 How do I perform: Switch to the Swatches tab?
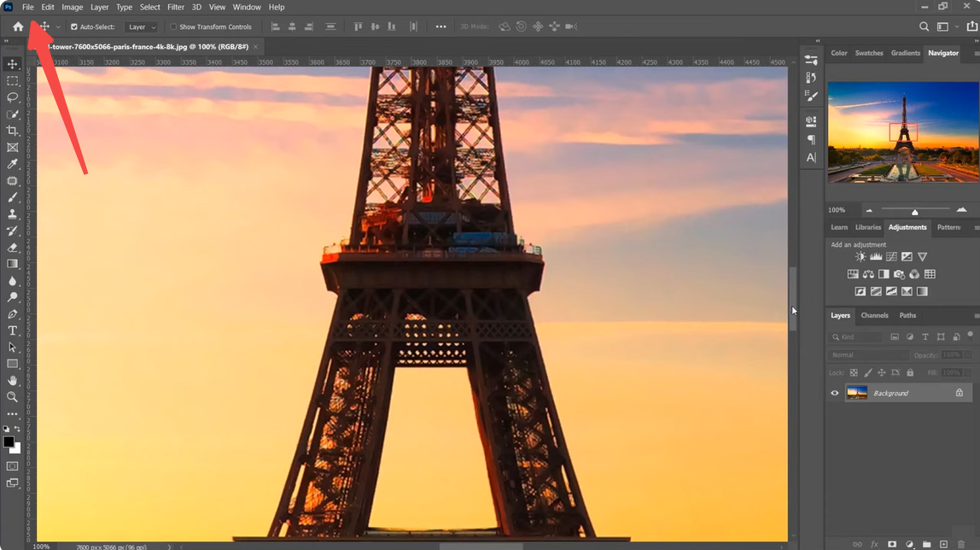click(x=869, y=53)
